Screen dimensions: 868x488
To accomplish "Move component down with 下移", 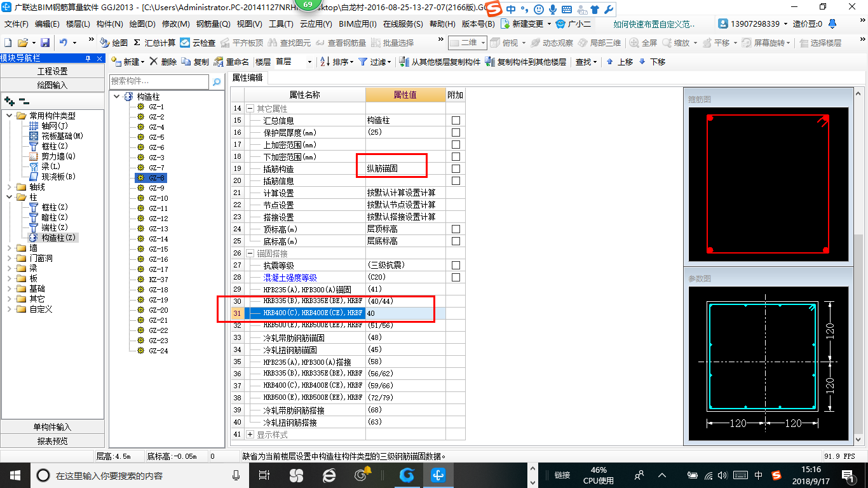I will tap(652, 62).
